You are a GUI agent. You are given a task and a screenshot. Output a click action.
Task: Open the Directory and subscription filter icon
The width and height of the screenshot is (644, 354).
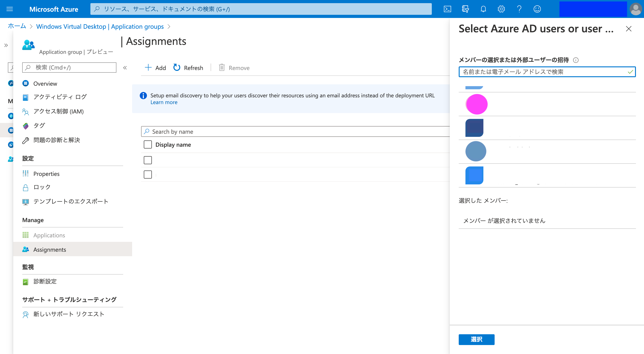coord(465,9)
